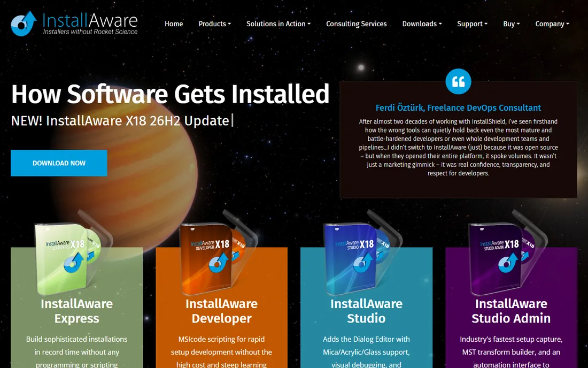Click the DOWNLOAD NOW button
This screenshot has height=368, width=588.
[59, 163]
